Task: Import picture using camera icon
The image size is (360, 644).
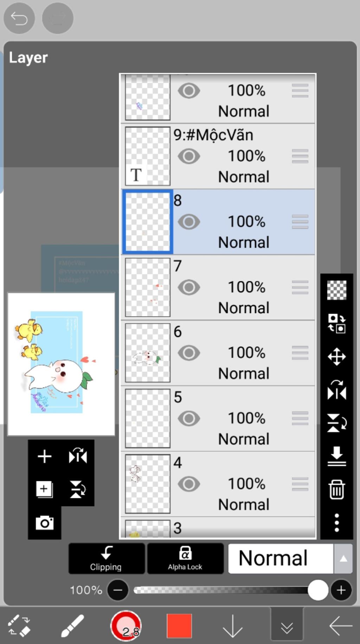Action: (45, 523)
